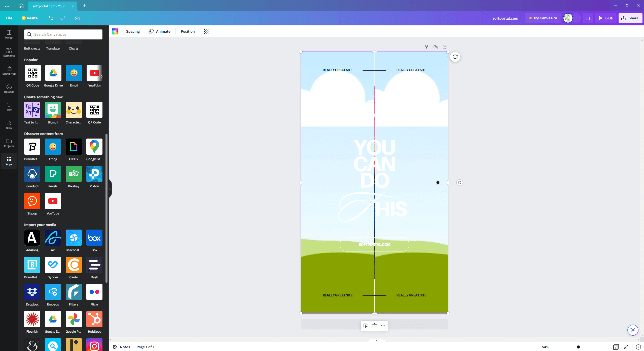644x351 pixels.
Task: Toggle fullscreen presentation mode
Action: [626, 347]
